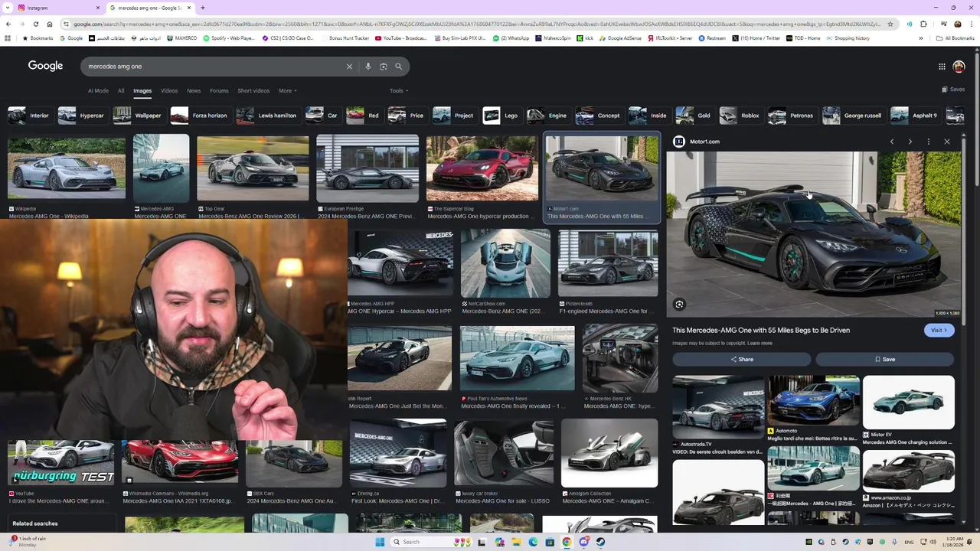Open the Amalgam Collection AMG ONE thumbnail
This screenshot has width=980, height=551.
[x=609, y=453]
